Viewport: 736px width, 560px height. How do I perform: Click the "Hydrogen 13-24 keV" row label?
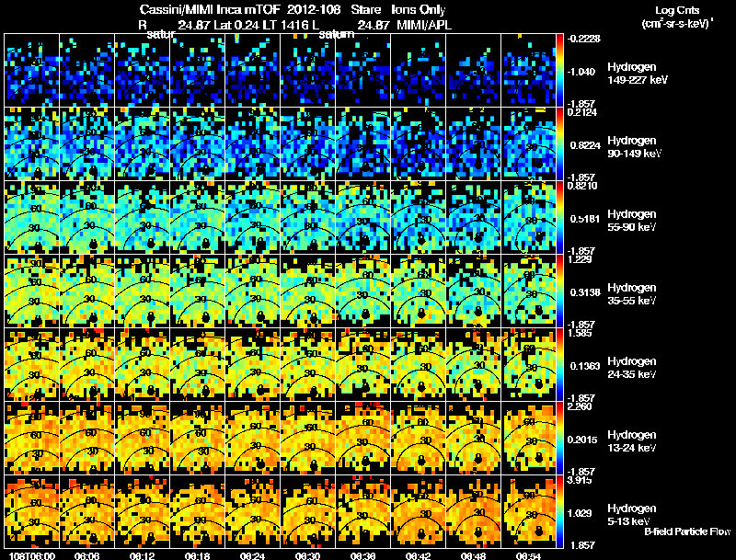(x=632, y=441)
